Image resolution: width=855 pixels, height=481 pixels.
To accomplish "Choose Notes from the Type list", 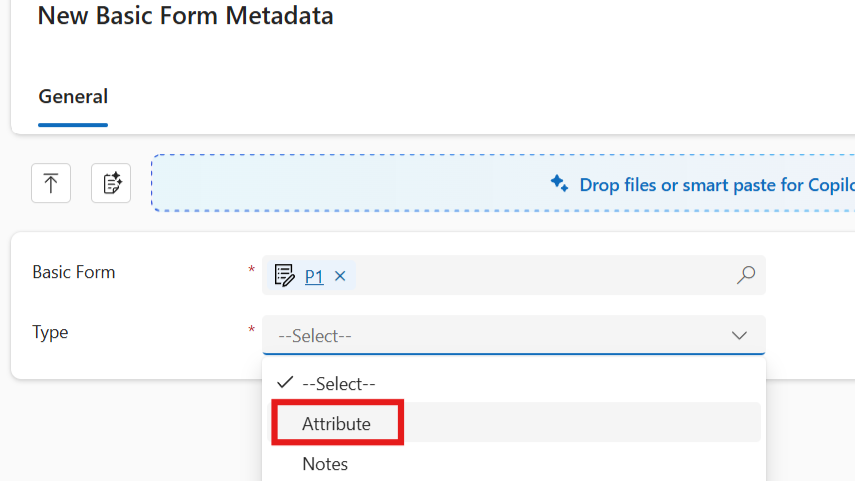I will pos(325,464).
